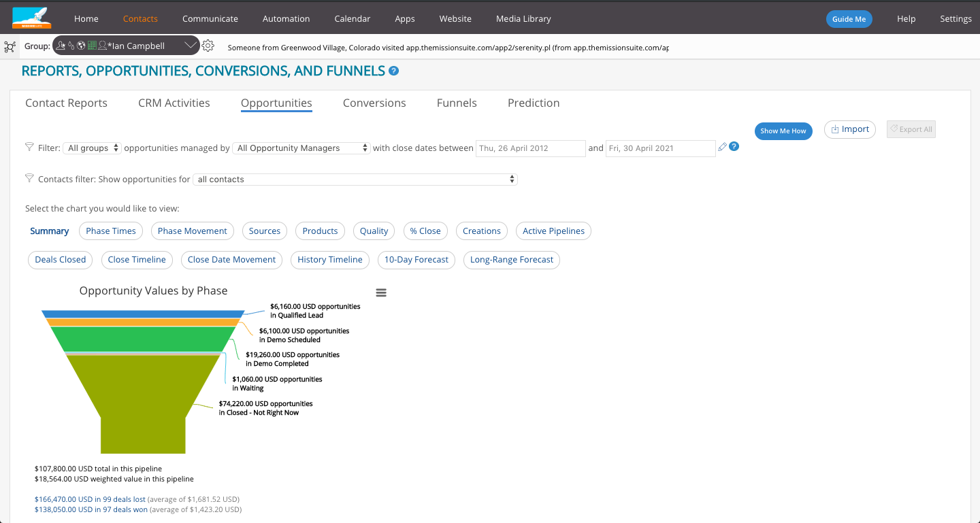Screen dimensions: 980x523
Task: Open the All groups dropdown
Action: tap(92, 148)
